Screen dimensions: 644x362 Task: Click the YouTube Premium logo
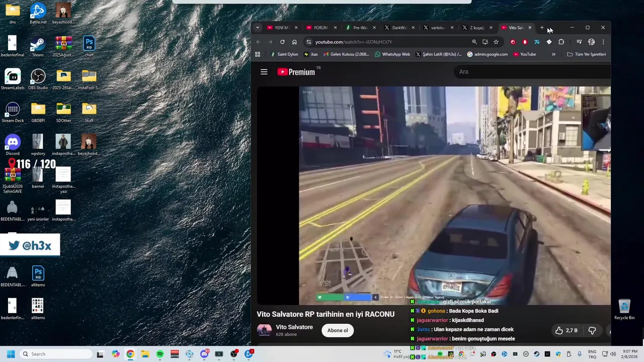(x=296, y=72)
